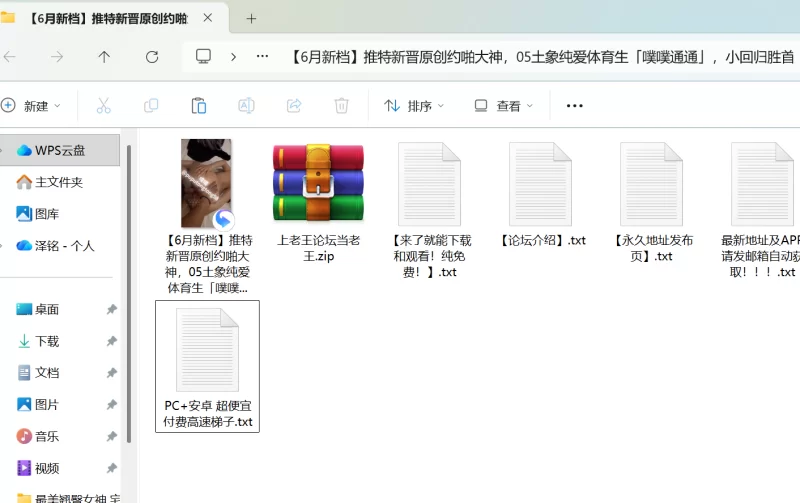Click the address bar path text
Viewport: 800px width, 503px height.
[540, 57]
